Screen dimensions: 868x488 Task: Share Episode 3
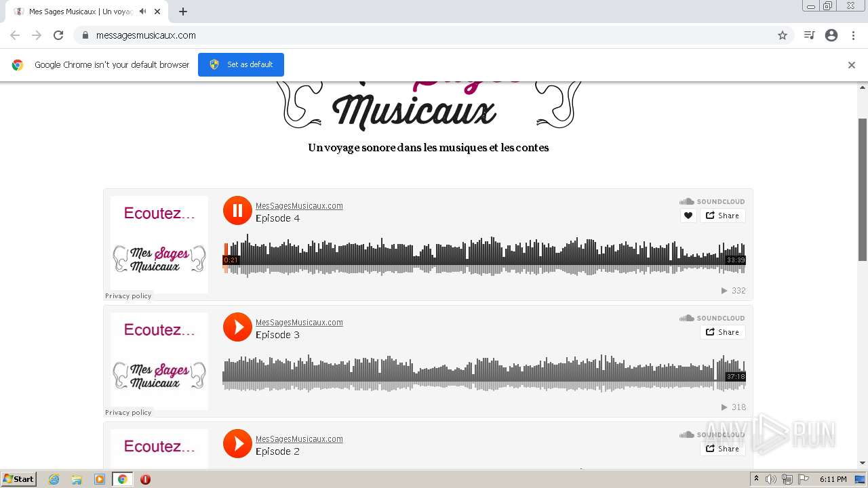(x=723, y=332)
